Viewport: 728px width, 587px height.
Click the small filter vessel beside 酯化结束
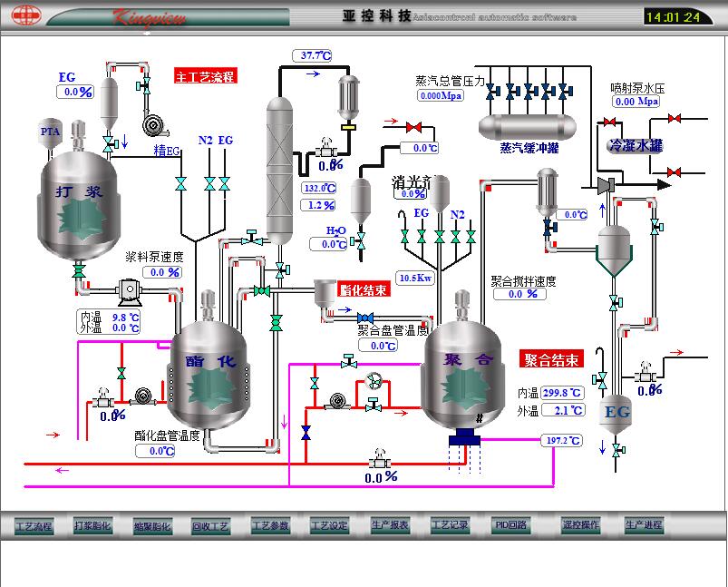pyautogui.click(x=324, y=292)
